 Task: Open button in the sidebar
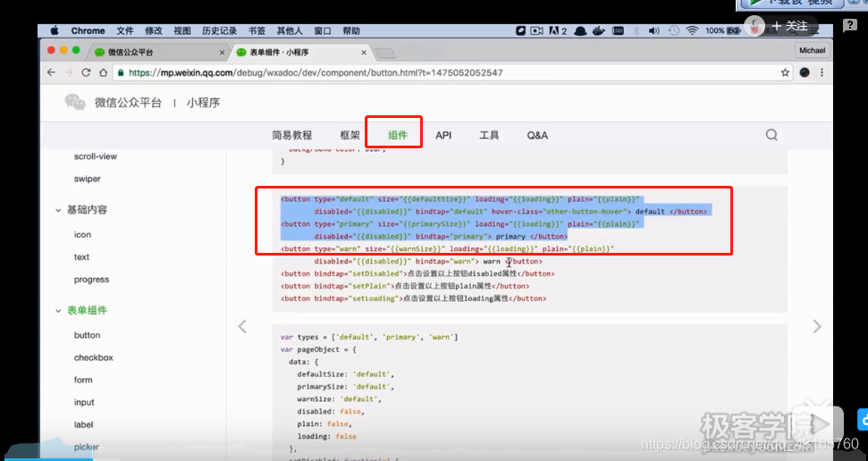87,335
